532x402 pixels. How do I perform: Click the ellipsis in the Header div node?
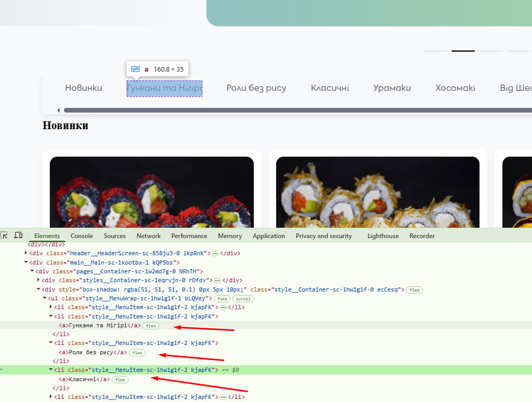[215, 254]
